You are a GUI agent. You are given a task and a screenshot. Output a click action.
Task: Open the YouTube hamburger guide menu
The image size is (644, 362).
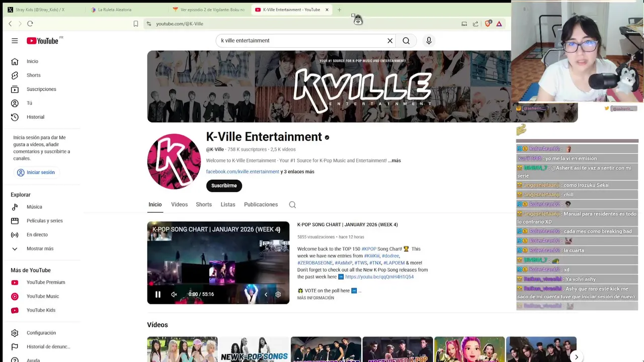click(15, 41)
